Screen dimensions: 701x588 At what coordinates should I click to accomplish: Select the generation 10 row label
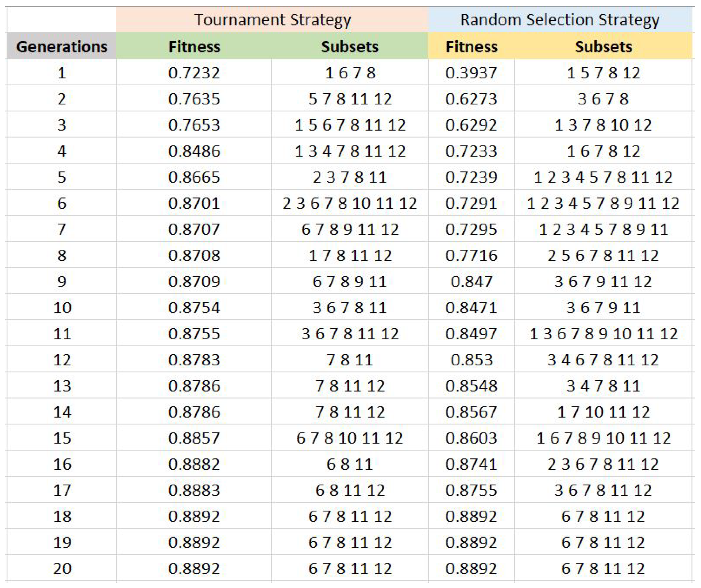pyautogui.click(x=62, y=307)
